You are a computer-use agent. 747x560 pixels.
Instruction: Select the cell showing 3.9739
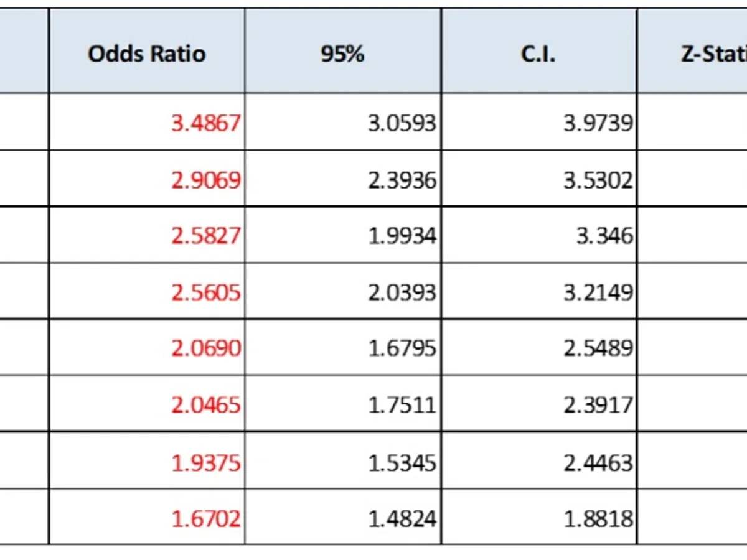(x=598, y=123)
